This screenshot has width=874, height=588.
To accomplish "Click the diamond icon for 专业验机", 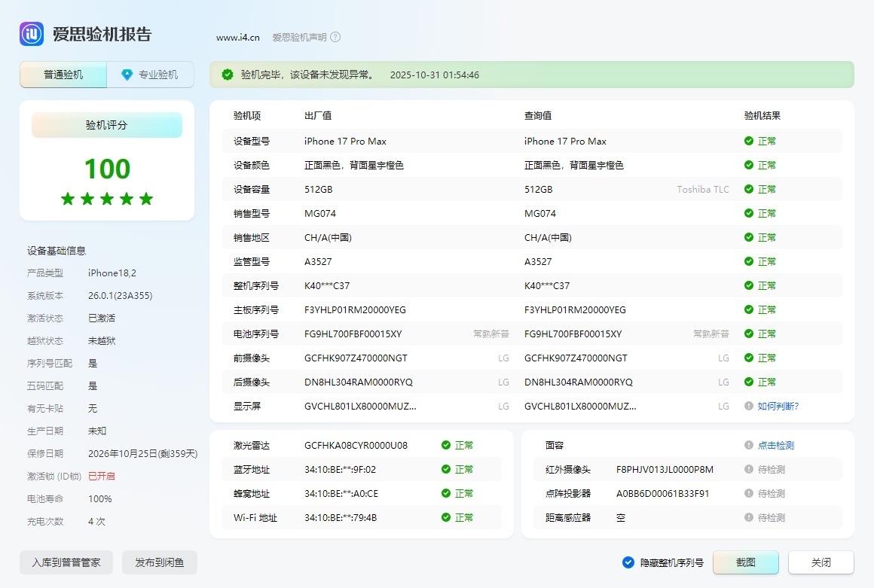I will [127, 75].
